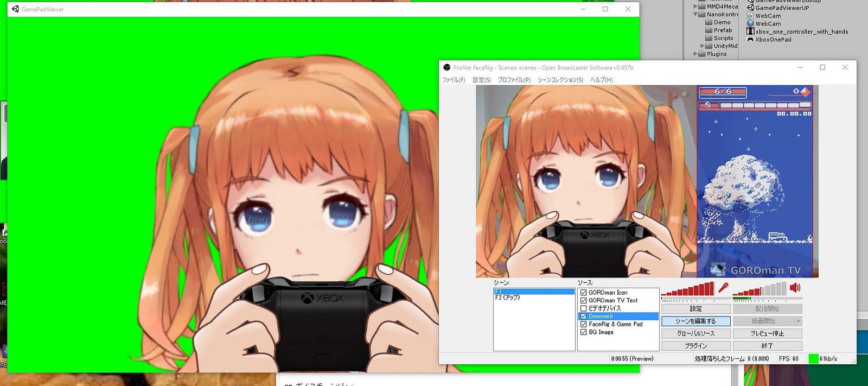Expand the MMD4Meca folder in Unity
Screen dimensions: 868x386
pyautogui.click(x=695, y=7)
